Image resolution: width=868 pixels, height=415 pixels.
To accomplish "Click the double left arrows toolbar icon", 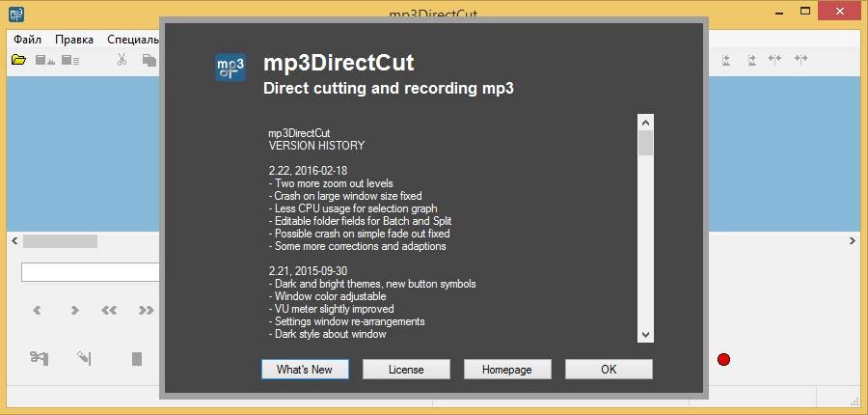I will coord(775,59).
